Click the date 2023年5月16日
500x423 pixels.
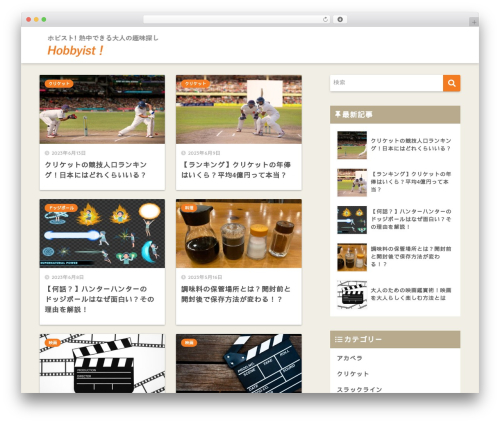pyautogui.click(x=205, y=277)
